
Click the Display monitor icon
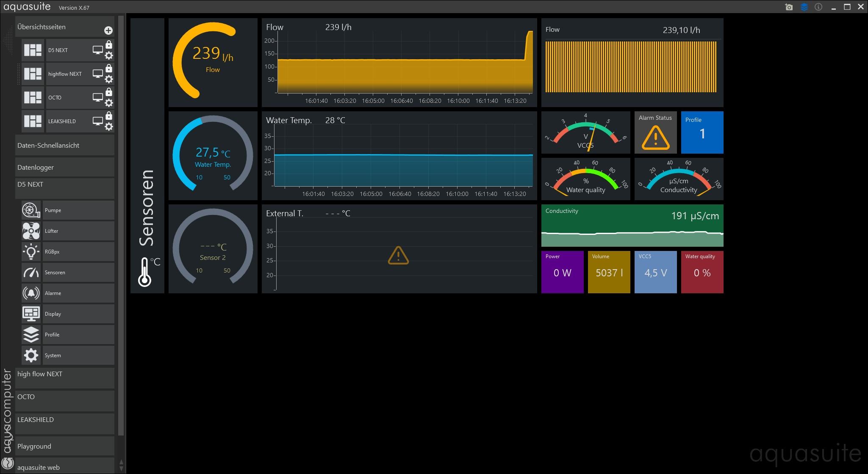pyautogui.click(x=31, y=314)
